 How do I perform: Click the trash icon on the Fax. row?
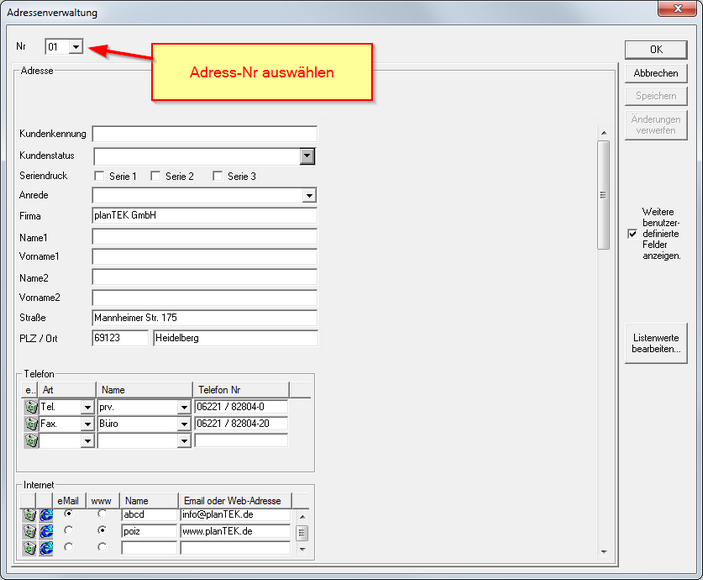(x=31, y=424)
